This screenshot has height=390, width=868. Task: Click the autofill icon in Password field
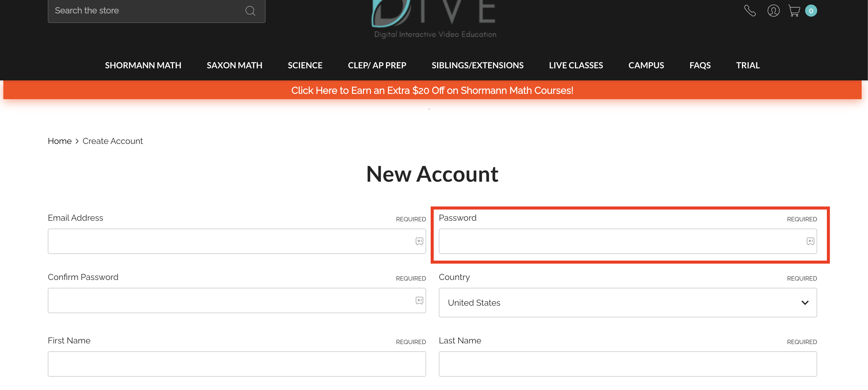click(x=810, y=241)
